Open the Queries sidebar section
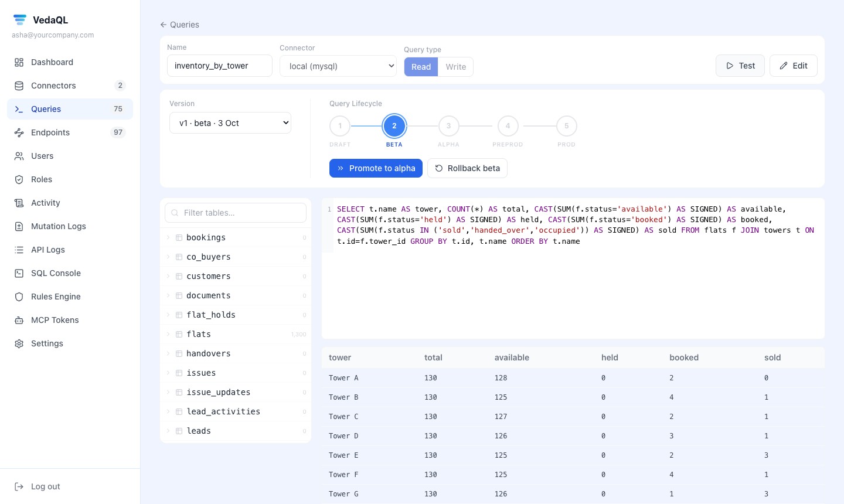Viewport: 844px width, 504px height. 70,109
